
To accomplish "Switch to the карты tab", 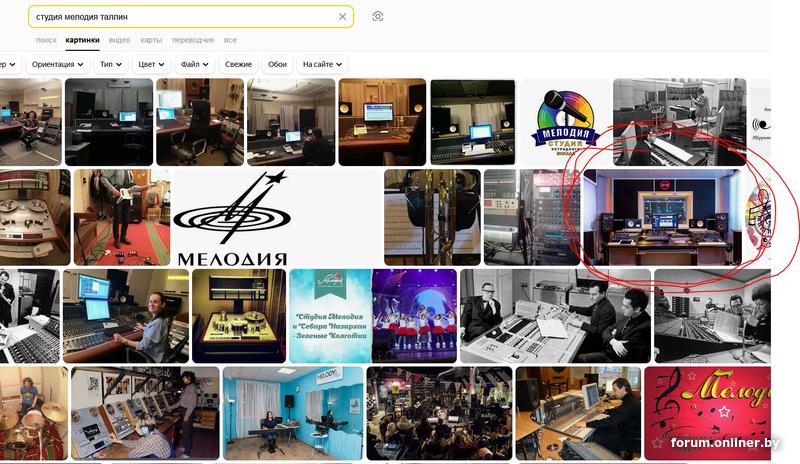I will (x=151, y=40).
